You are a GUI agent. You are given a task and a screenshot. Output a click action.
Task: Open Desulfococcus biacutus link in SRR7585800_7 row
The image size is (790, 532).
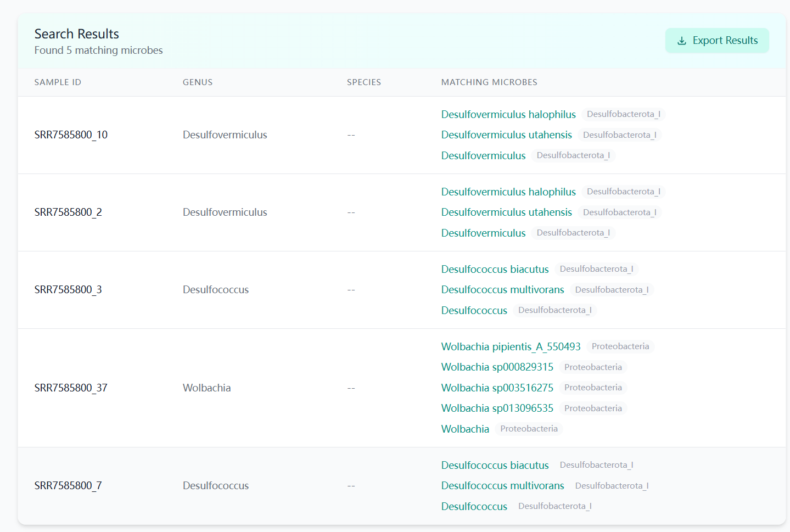(495, 465)
